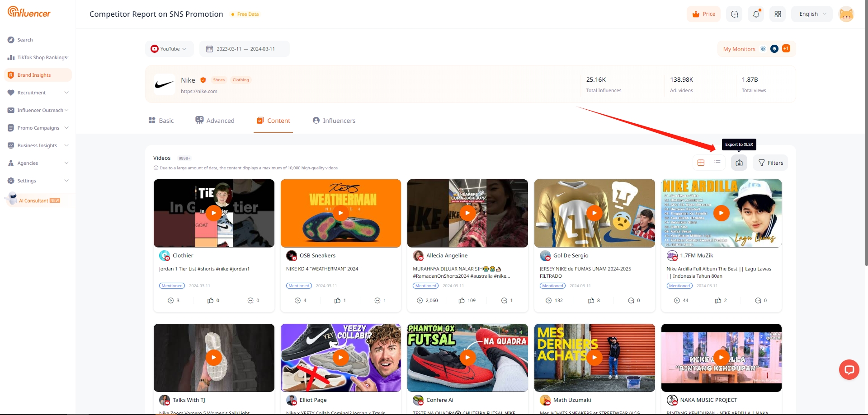
Task: Switch to list view layout
Action: [x=717, y=163]
